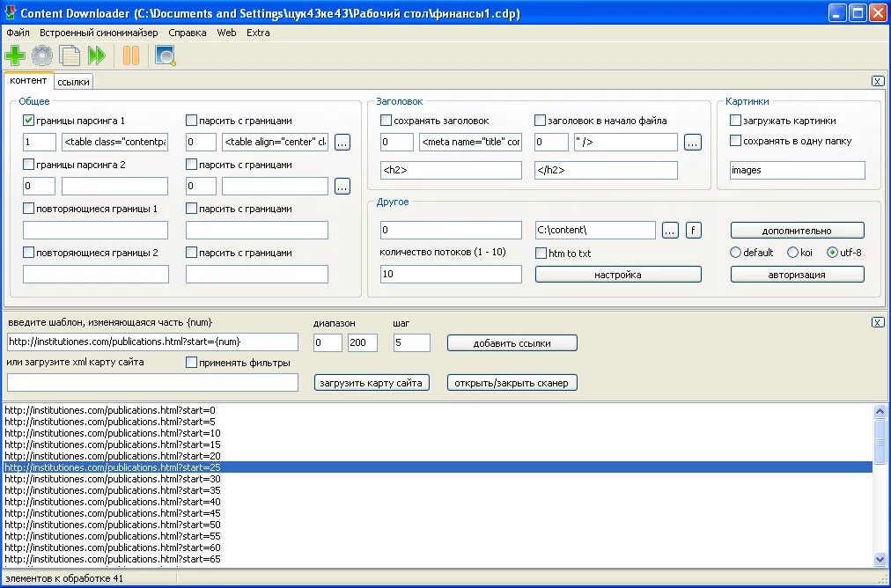
Task: Collapse the контент settings panel with its X
Action: (878, 79)
